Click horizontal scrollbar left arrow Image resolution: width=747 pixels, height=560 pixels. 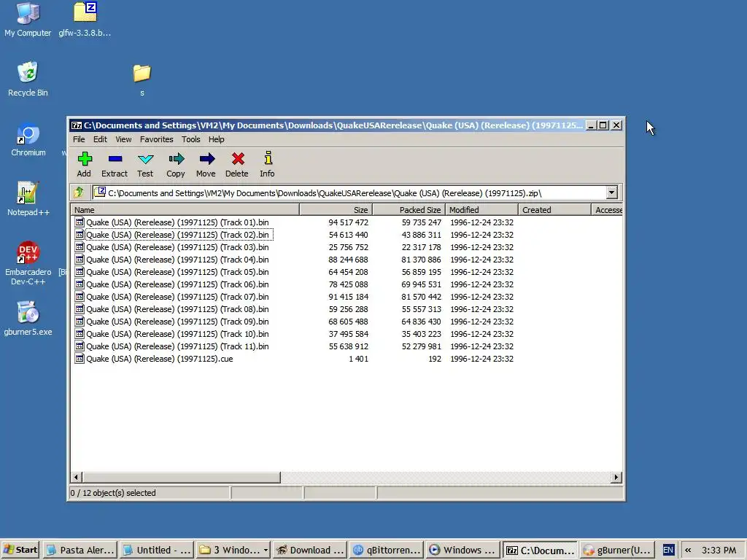click(x=76, y=477)
